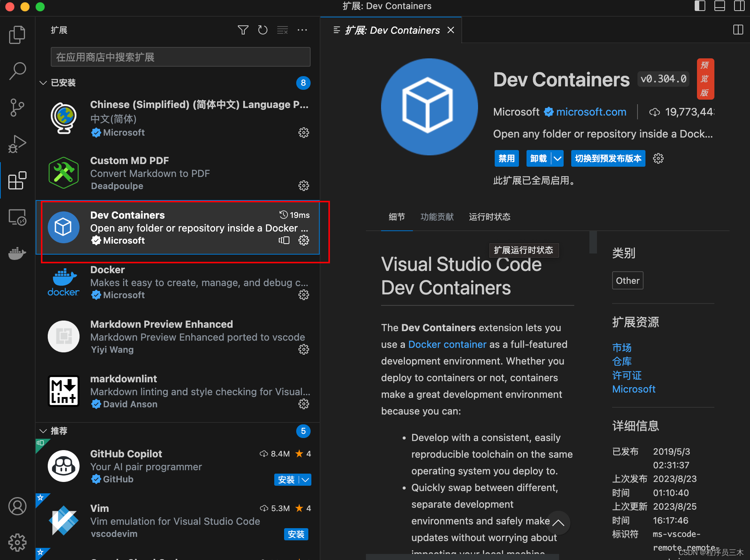Open the Docker container link
750x560 pixels.
pyautogui.click(x=447, y=344)
